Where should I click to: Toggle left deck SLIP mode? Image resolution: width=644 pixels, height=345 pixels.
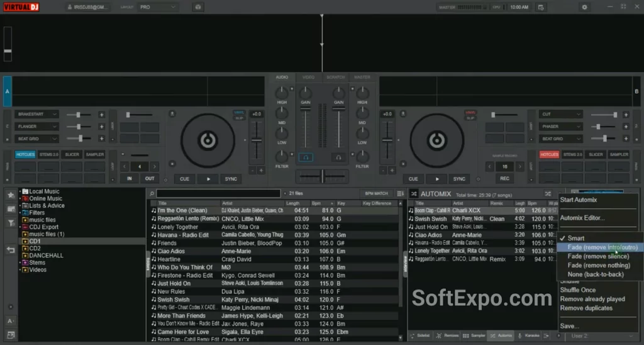(x=238, y=118)
